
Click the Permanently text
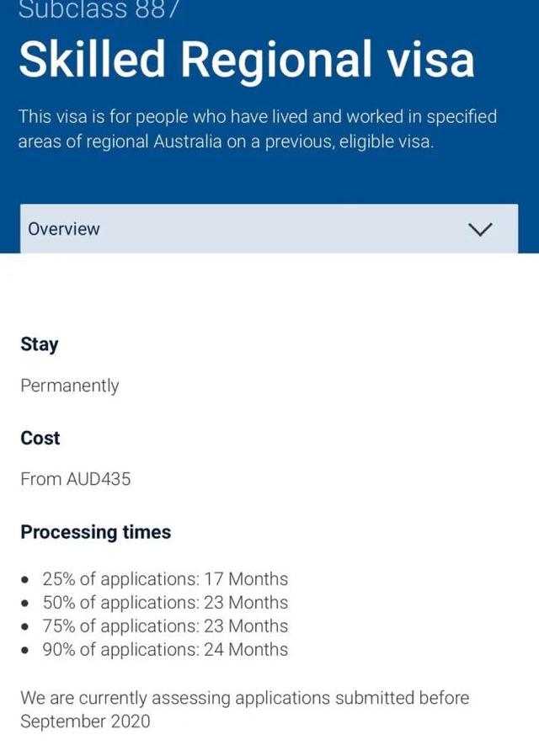coord(70,386)
